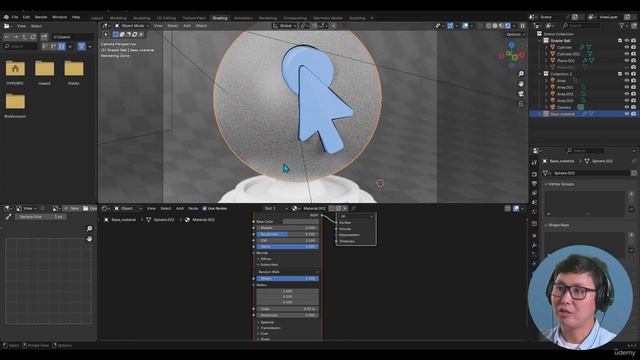The height and width of the screenshot is (360, 640).
Task: Toggle viewport overlays icon
Action: tap(465, 26)
